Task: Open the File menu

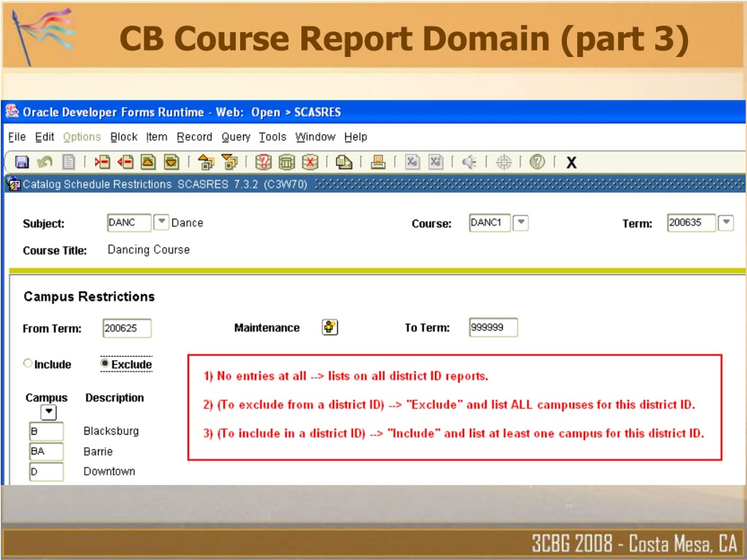Action: (17, 137)
